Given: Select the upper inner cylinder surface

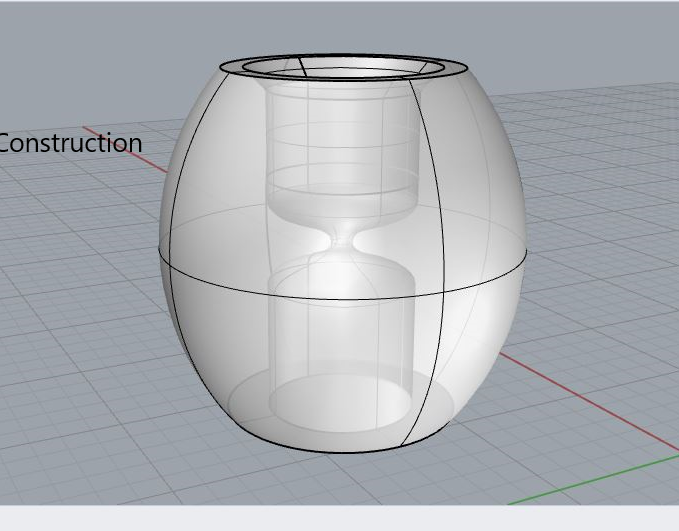Looking at the screenshot, I should [343, 143].
